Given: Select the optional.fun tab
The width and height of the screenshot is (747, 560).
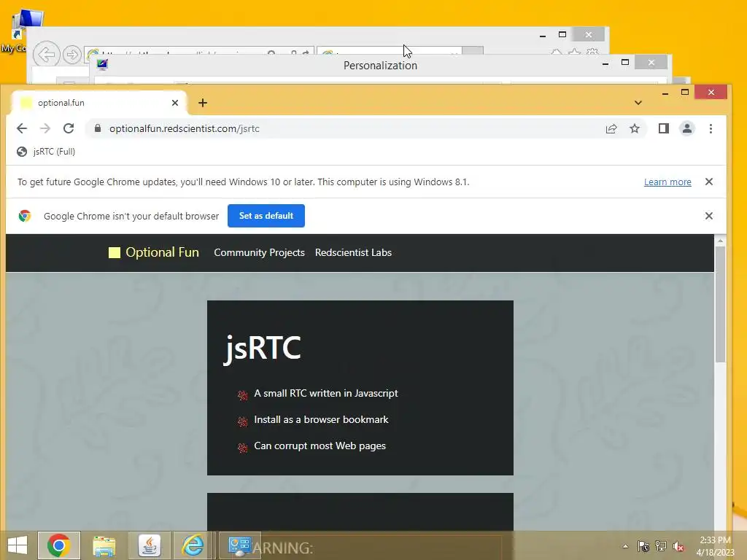Looking at the screenshot, I should point(98,103).
